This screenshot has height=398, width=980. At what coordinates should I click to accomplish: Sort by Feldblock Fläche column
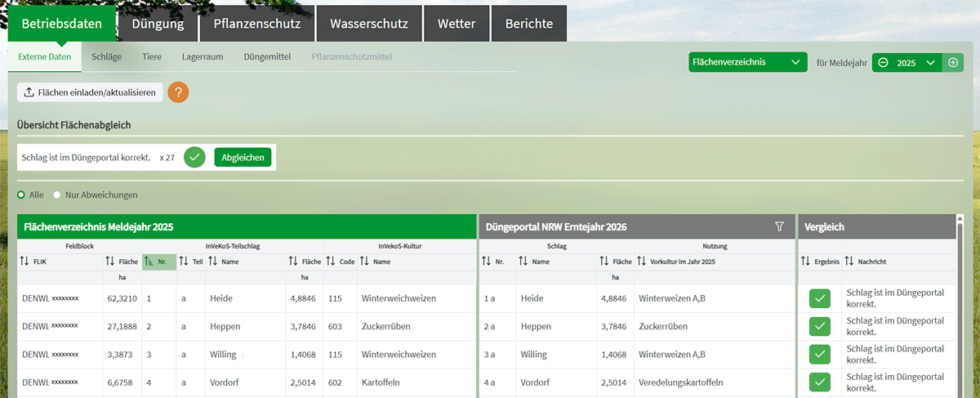[x=110, y=262]
